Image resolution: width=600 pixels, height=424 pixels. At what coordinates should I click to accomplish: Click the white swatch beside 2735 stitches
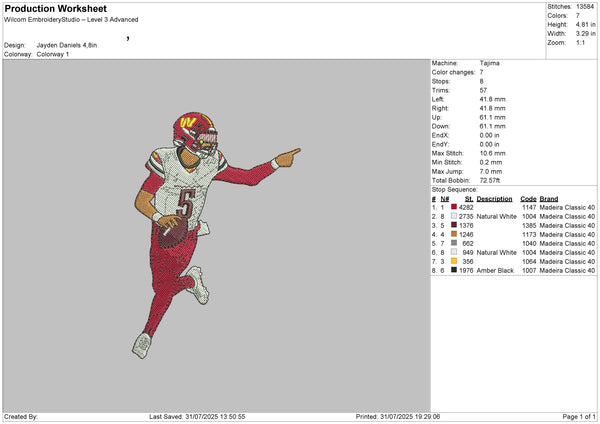(454, 216)
